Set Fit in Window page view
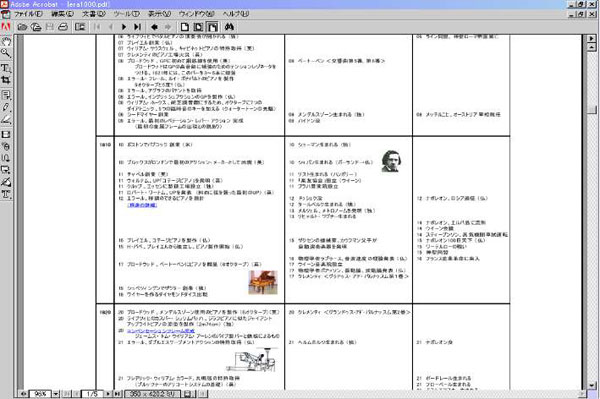The height and width of the screenshot is (399, 600). pyautogui.click(x=198, y=27)
